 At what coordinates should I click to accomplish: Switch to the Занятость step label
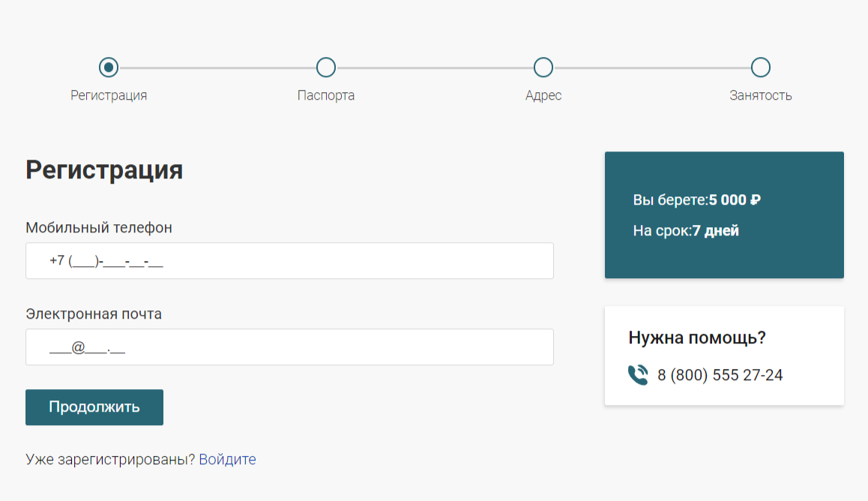pyautogui.click(x=761, y=96)
